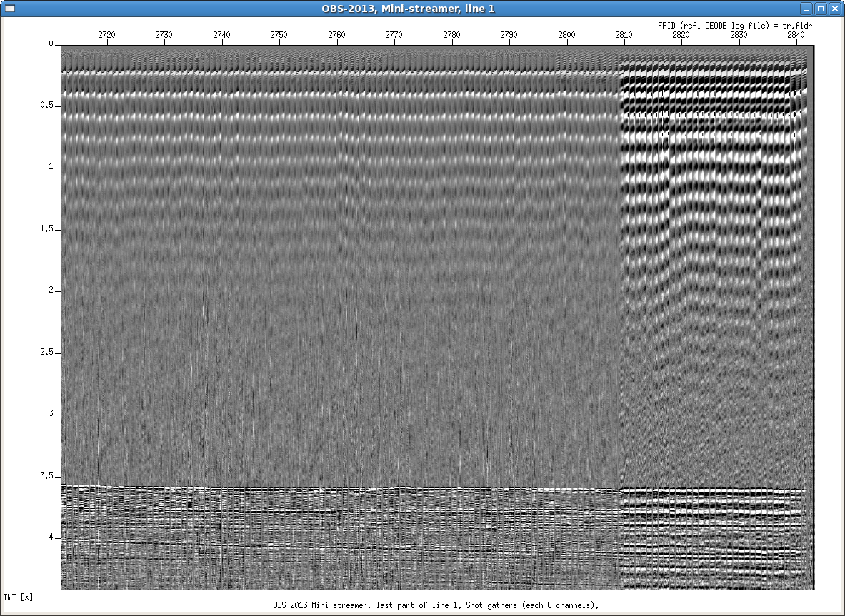Image resolution: width=845 pixels, height=616 pixels.
Task: Open the window menu icon in title bar
Action: 9,9
